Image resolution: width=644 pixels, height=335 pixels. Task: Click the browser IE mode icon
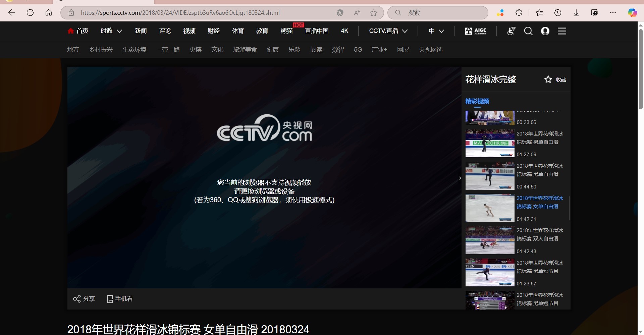594,13
